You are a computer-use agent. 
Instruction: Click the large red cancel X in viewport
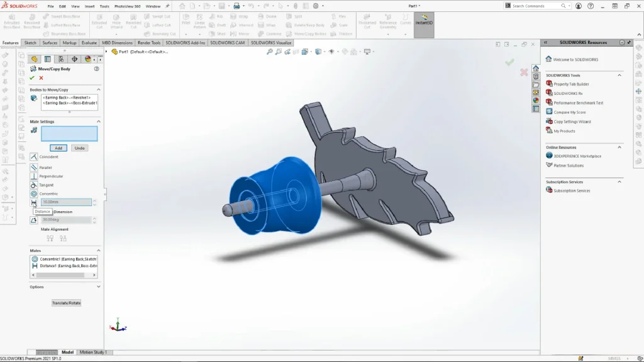[x=524, y=72]
